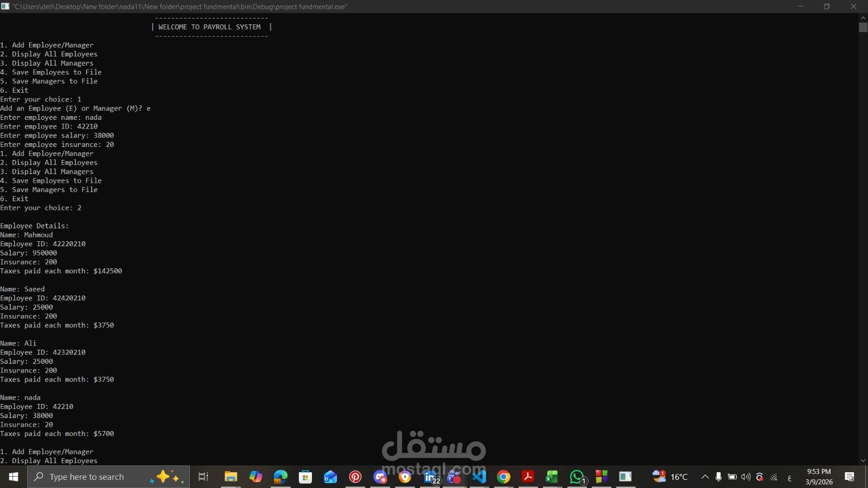The image size is (868, 488).
Task: Open Outlook from the taskbar
Action: (x=330, y=477)
